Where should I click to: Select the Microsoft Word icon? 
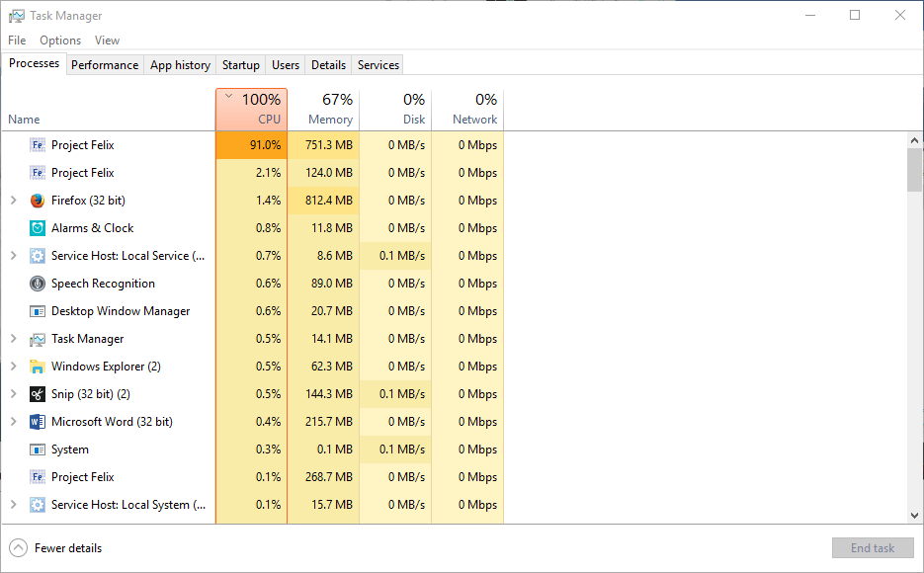(x=38, y=422)
